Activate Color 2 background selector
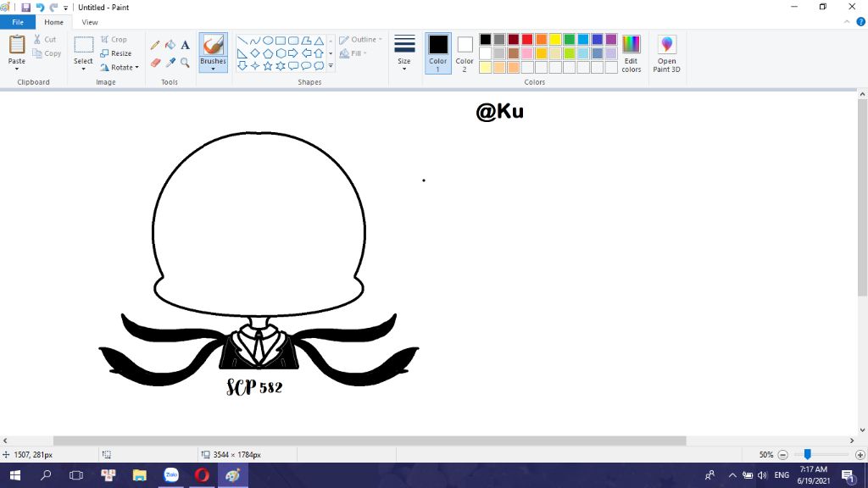 coord(465,53)
